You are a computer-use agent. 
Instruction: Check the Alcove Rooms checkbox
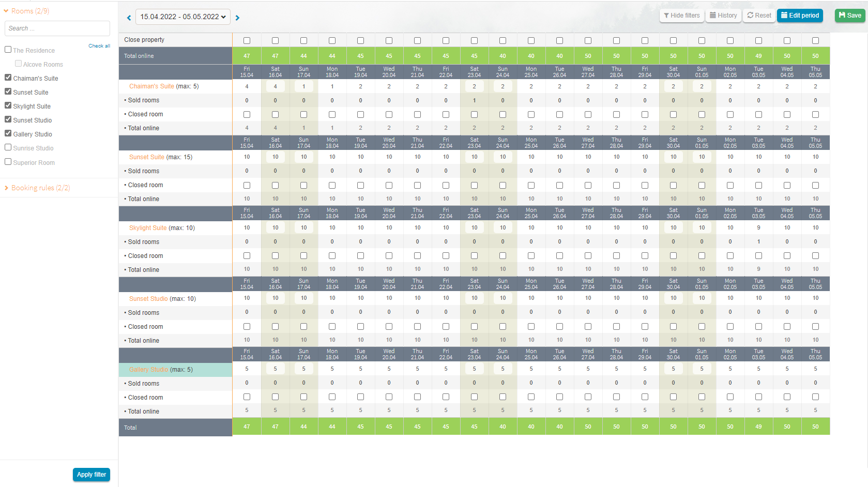point(18,64)
